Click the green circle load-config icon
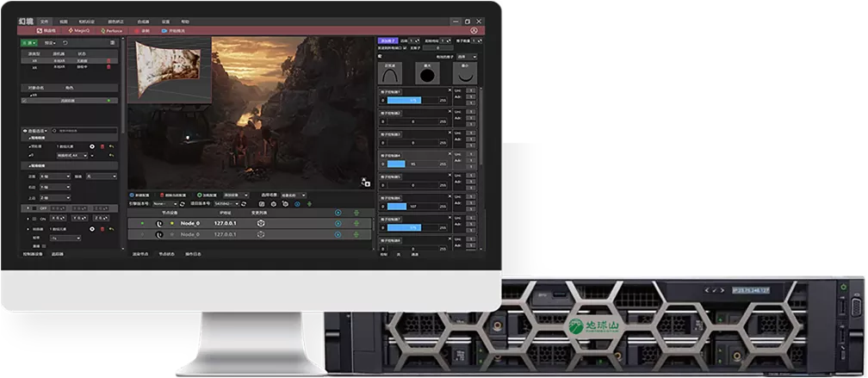The width and height of the screenshot is (868, 378). (200, 195)
